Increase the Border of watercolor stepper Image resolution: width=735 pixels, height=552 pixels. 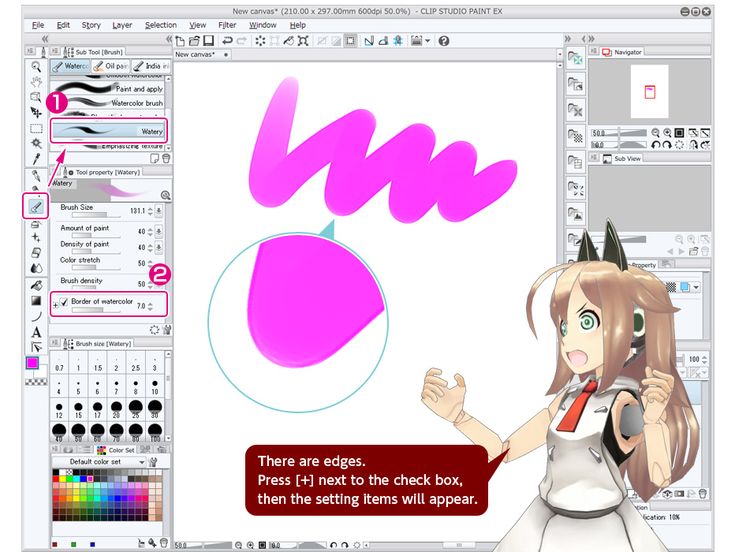[x=150, y=304]
